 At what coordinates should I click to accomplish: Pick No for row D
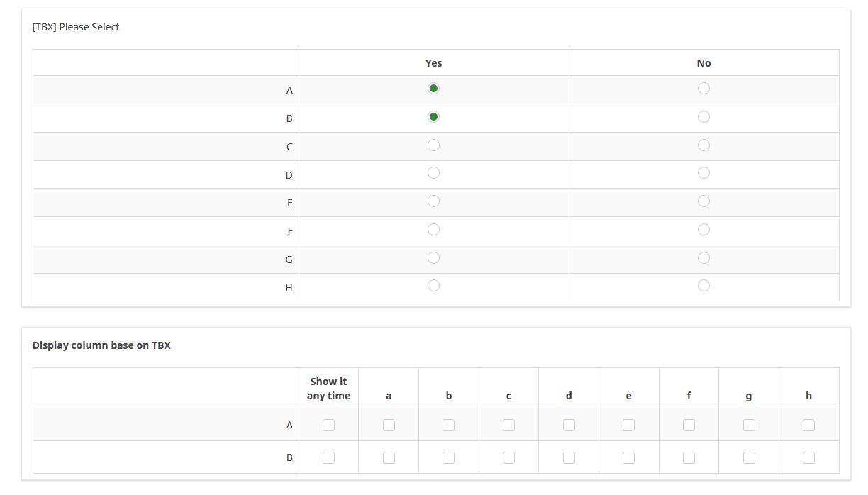703,173
